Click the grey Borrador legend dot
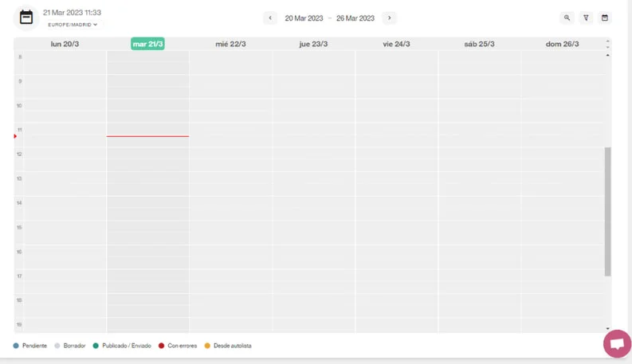The image size is (632, 364). (57, 346)
